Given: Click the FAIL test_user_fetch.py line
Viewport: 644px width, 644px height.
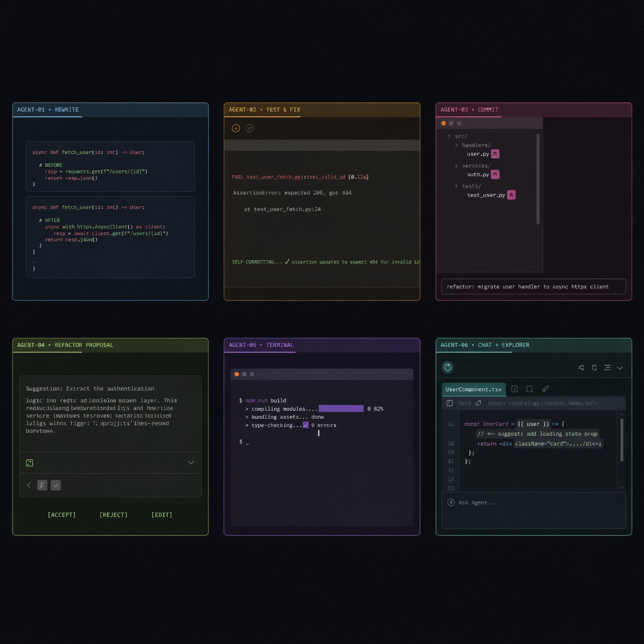Looking at the screenshot, I should tap(300, 177).
